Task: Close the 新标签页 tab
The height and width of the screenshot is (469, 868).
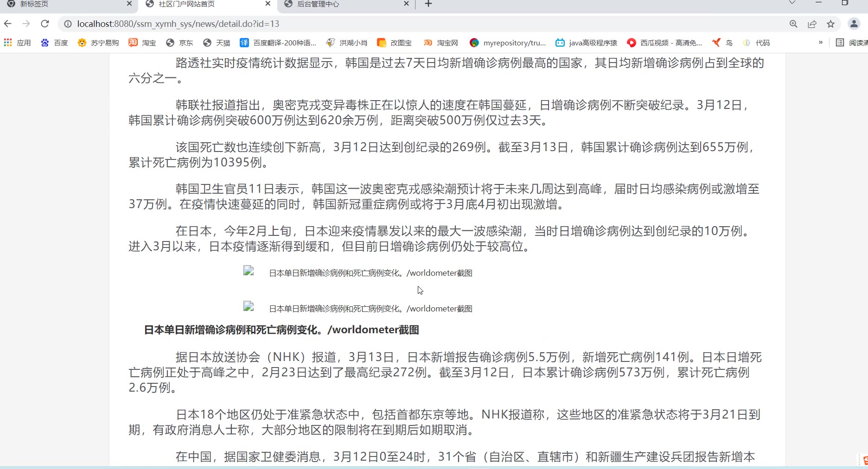Action: pos(129,4)
